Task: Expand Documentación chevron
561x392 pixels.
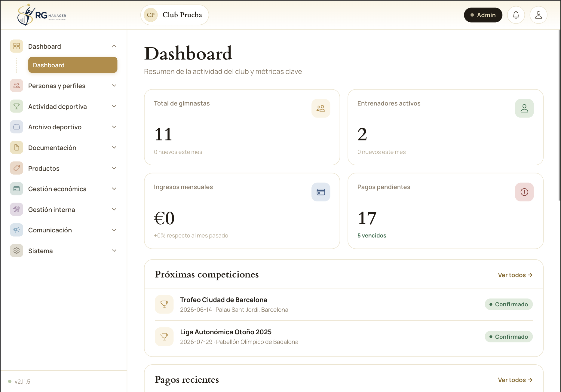Action: pyautogui.click(x=114, y=148)
